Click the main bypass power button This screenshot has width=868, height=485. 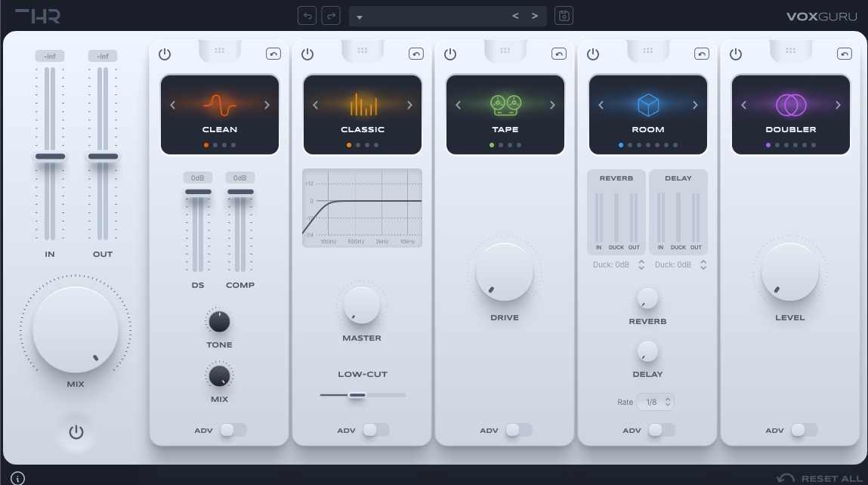76,432
